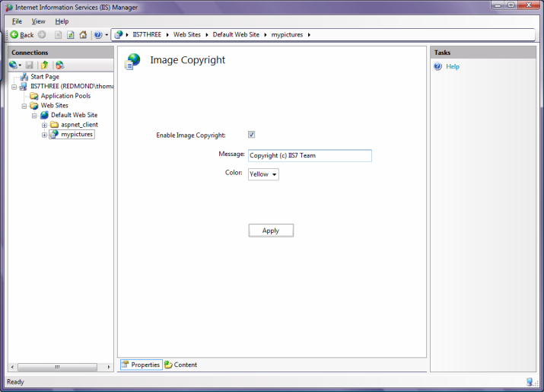The image size is (544, 392).
Task: Click the Application Pools folder icon
Action: point(34,96)
